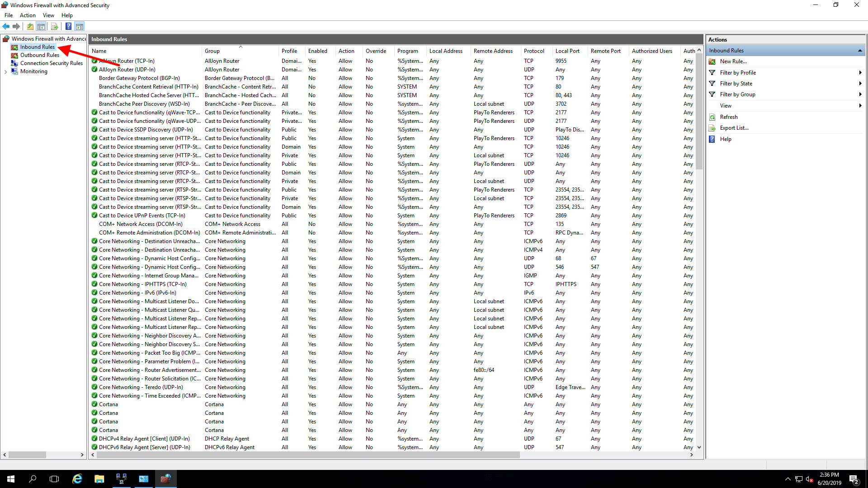Click the New Rule icon in Actions pane
This screenshot has height=488, width=868.
pos(712,61)
